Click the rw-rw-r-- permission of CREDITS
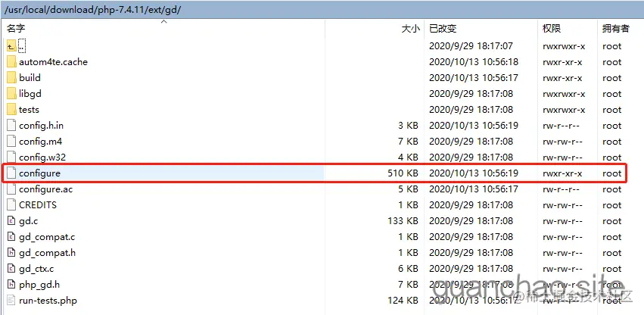The height and width of the screenshot is (315, 644). 562,204
